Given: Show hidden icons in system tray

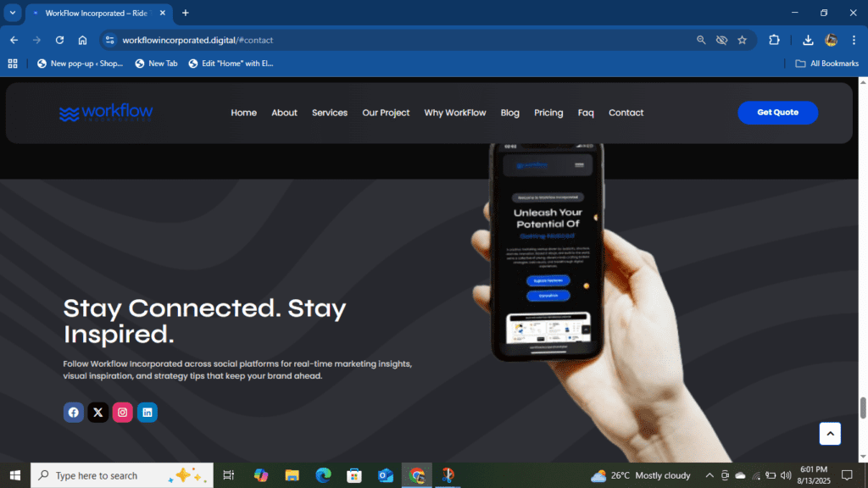Looking at the screenshot, I should click(711, 475).
